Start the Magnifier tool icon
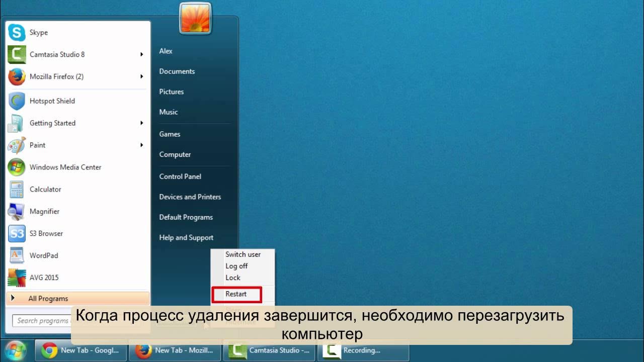644x362 pixels. pyautogui.click(x=17, y=212)
